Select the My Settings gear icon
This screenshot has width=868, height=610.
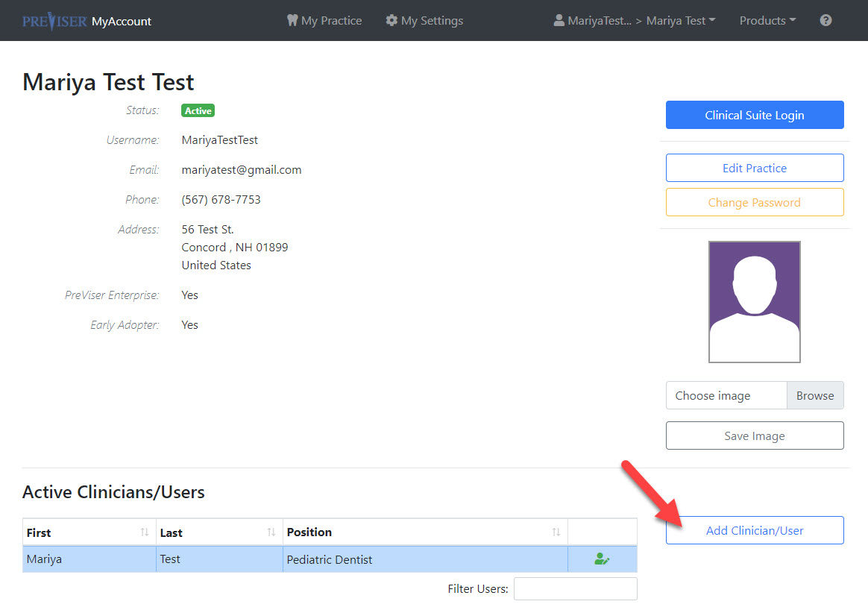[x=392, y=20]
